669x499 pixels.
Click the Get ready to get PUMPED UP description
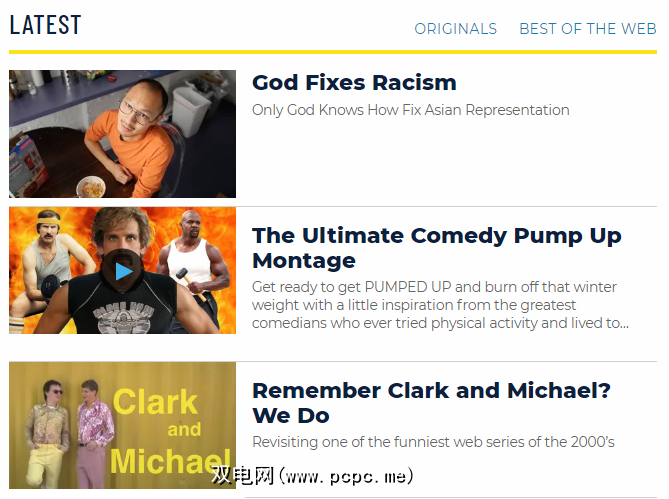[x=440, y=305]
